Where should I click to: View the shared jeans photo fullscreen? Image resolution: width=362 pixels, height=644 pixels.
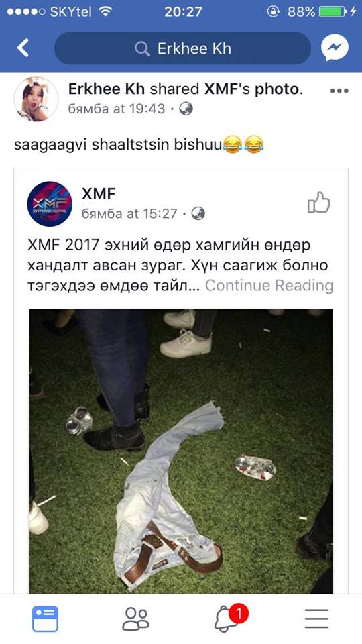pyautogui.click(x=181, y=451)
